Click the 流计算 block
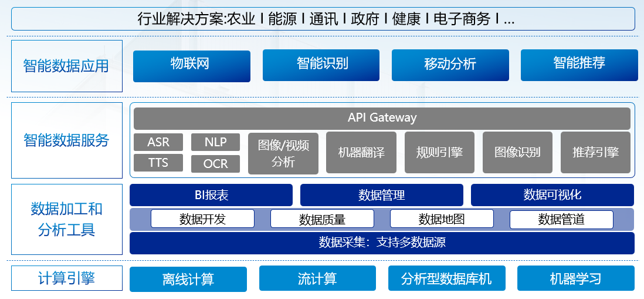The image size is (644, 299). pos(317,278)
